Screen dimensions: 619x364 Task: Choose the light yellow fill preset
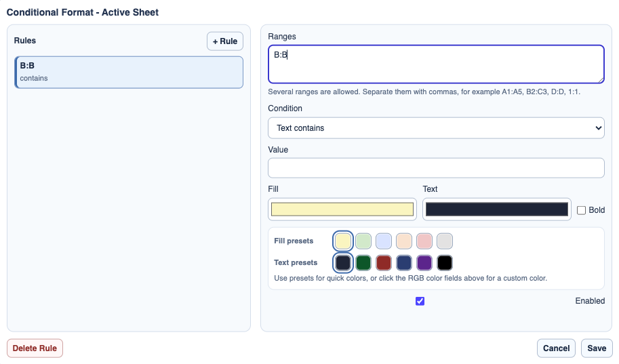(x=342, y=241)
